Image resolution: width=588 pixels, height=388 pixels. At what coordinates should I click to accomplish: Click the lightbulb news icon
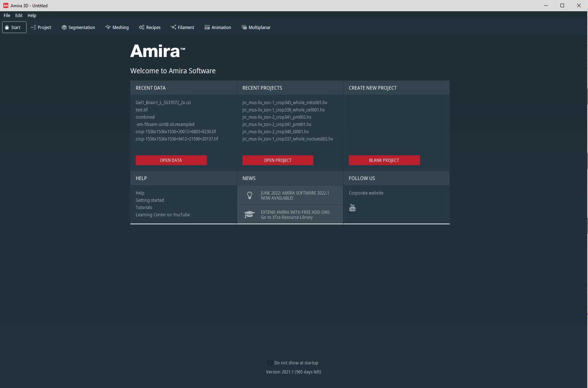click(250, 195)
